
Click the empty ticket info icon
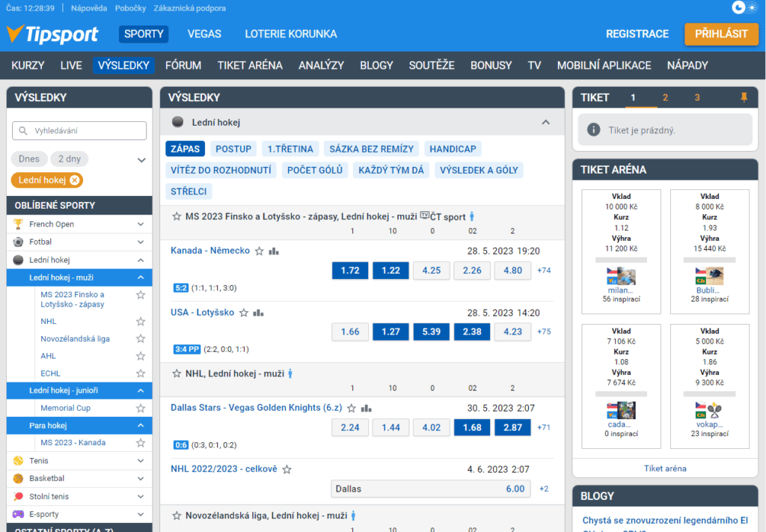(x=593, y=130)
